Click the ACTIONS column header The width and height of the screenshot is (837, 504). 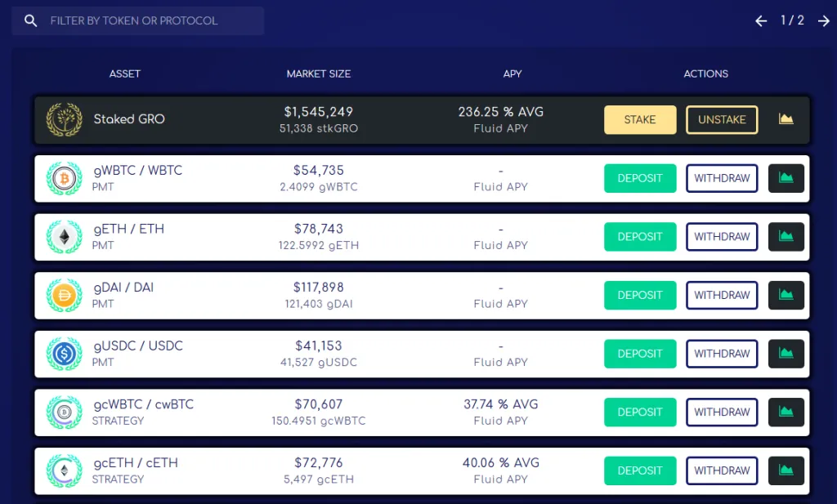click(705, 74)
